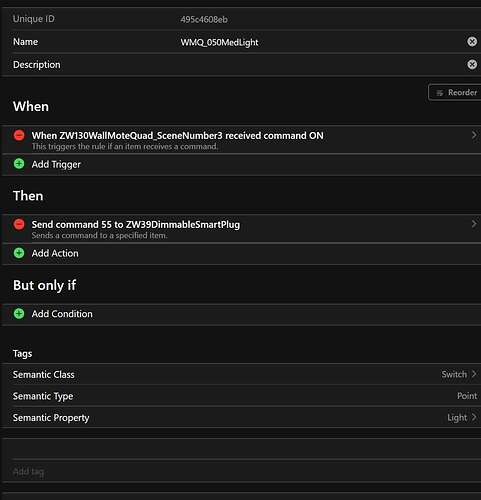Click the Reorder button
This screenshot has width=481, height=500.
(455, 92)
